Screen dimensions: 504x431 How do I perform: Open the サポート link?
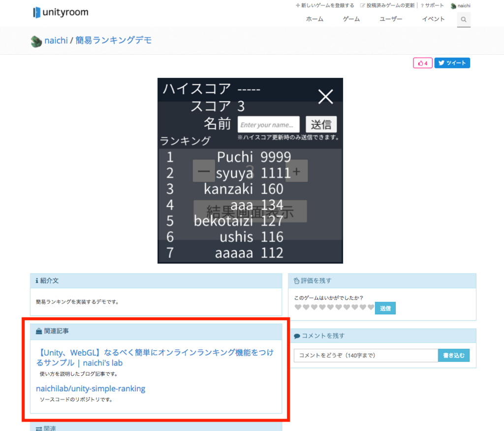(x=432, y=5)
